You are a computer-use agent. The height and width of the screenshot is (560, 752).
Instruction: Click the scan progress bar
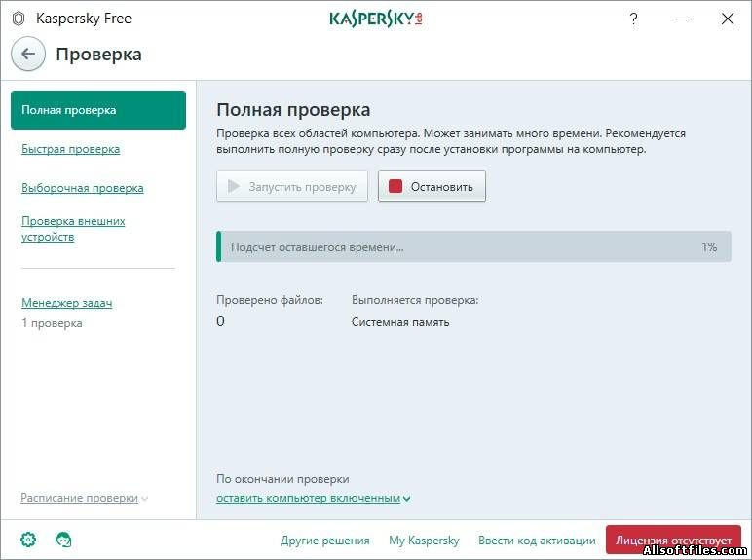473,247
